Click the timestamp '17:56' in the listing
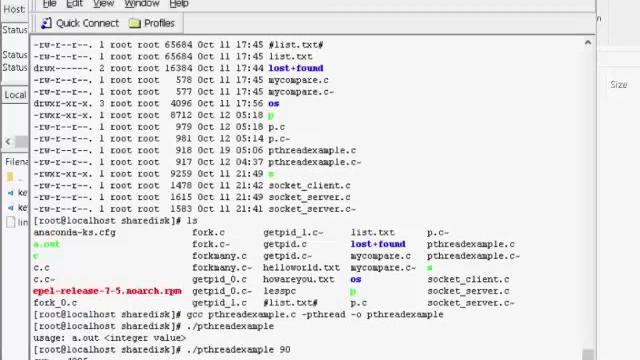The width and height of the screenshot is (640, 360). point(249,103)
